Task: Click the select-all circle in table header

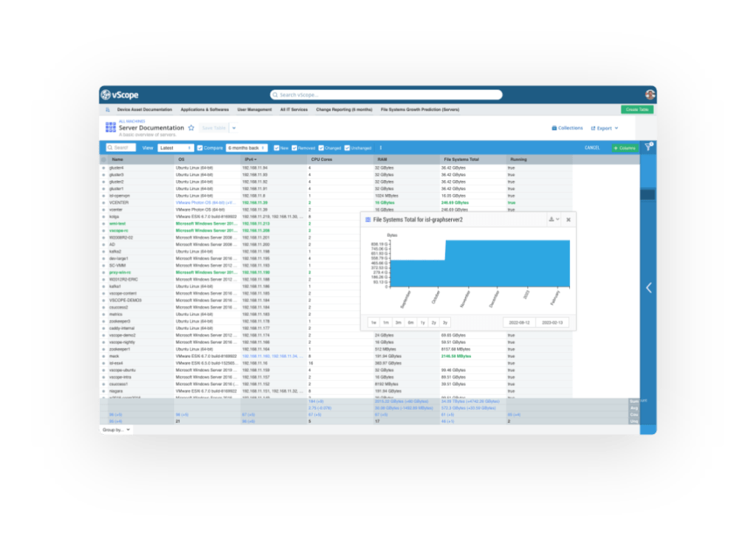Action: 103,159
